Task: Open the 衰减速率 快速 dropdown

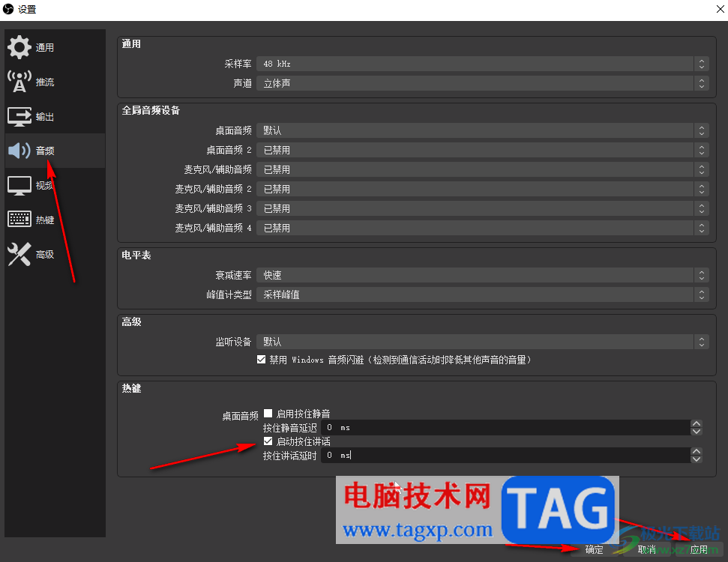Action: click(x=482, y=275)
